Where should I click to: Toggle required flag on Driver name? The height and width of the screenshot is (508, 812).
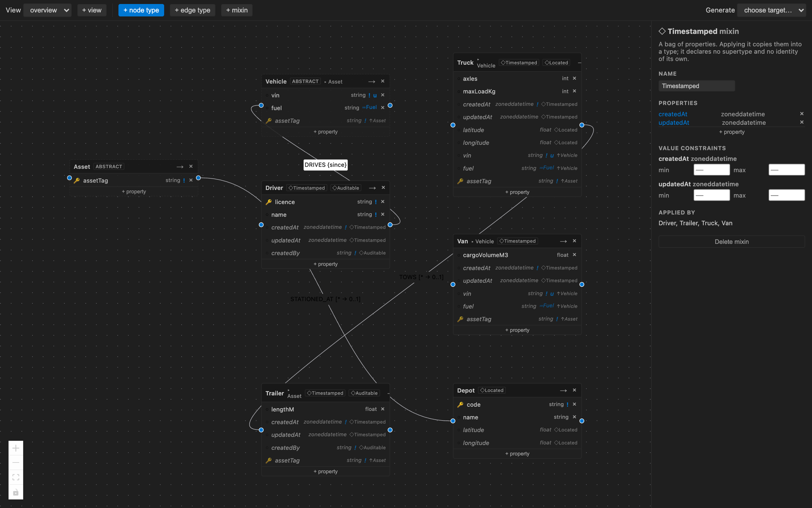click(376, 214)
